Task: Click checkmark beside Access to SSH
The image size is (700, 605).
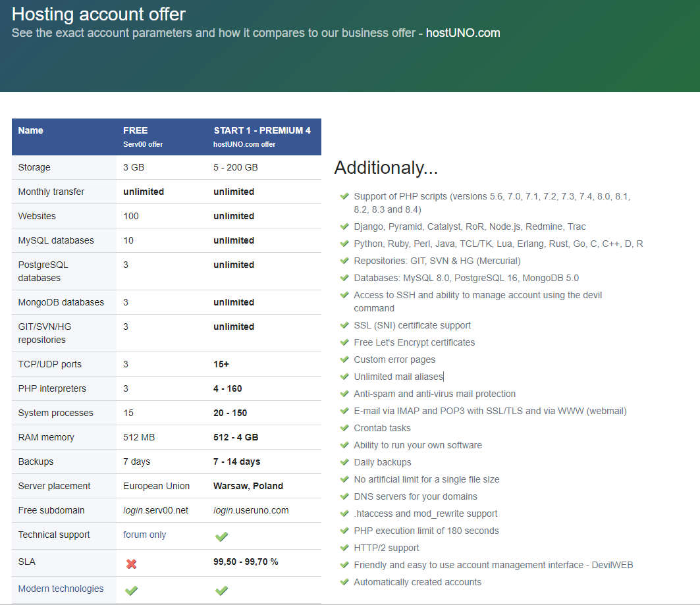Action: [344, 295]
